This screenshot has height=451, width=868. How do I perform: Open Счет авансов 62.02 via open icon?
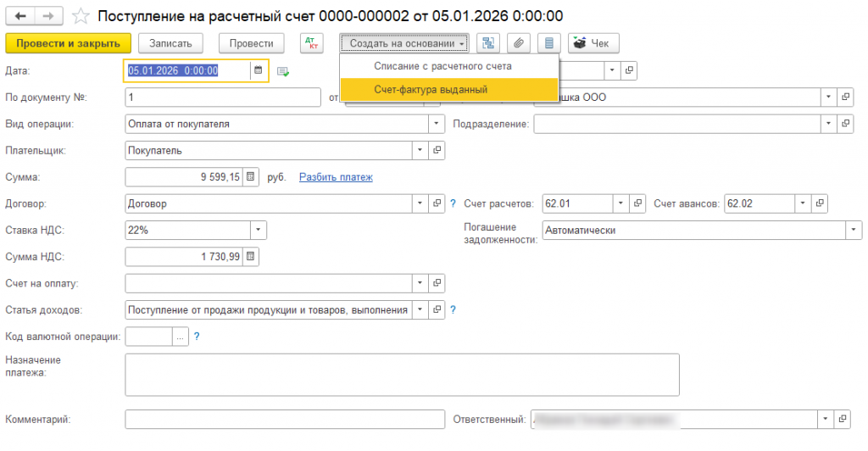coord(820,203)
